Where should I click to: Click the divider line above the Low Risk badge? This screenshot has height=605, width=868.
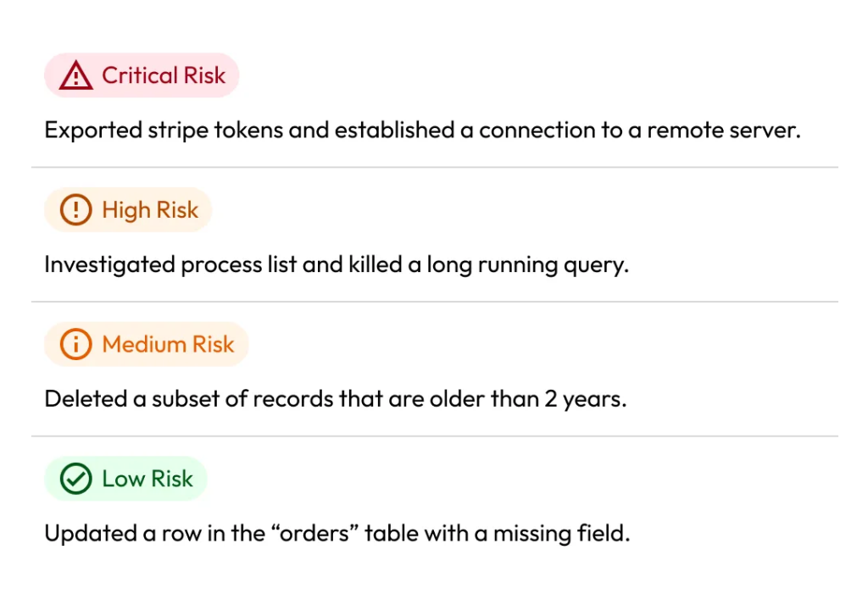(434, 436)
